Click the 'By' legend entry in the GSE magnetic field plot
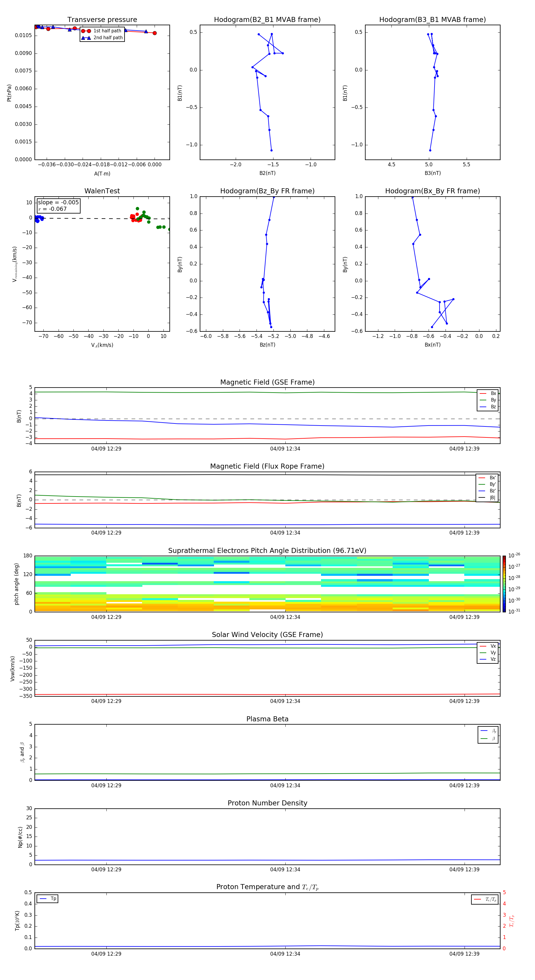The image size is (535, 980). click(x=488, y=400)
